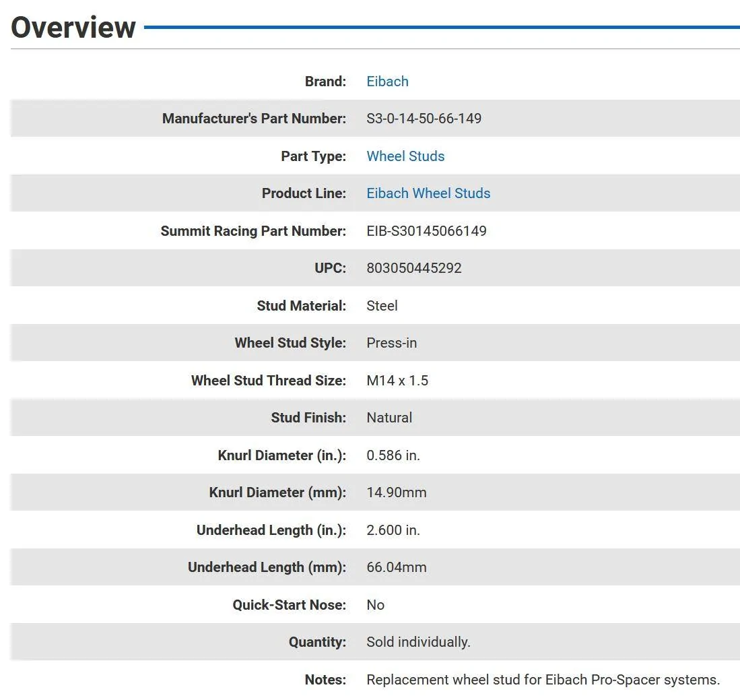Viewport: 740px width, 700px height.
Task: Open the Eibach Wheel Studs product line link
Action: (x=428, y=193)
